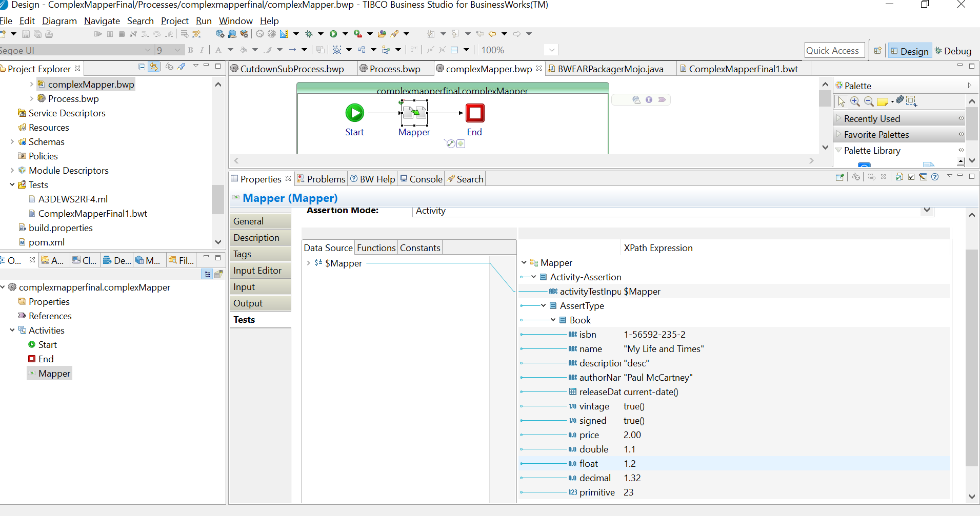The width and height of the screenshot is (980, 516).
Task: Open the Description properties section
Action: tap(260, 238)
